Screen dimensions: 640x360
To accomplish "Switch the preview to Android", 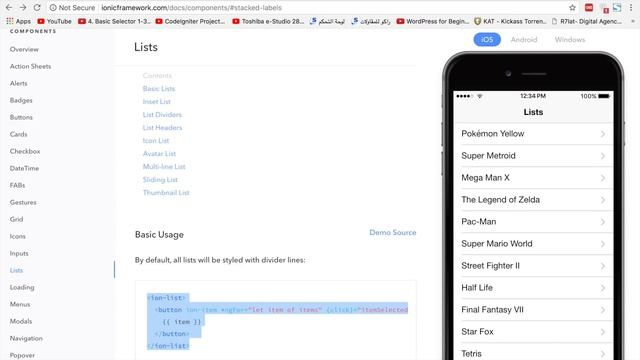I will [524, 40].
